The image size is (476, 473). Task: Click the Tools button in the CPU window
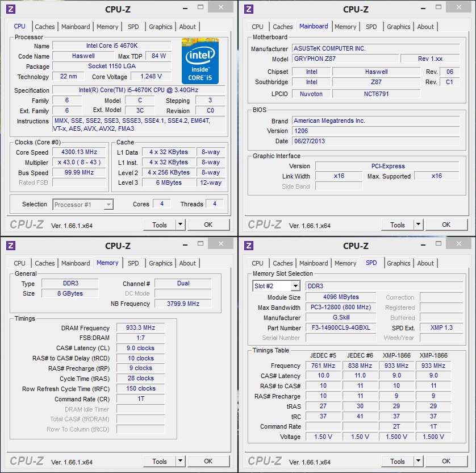(x=160, y=225)
